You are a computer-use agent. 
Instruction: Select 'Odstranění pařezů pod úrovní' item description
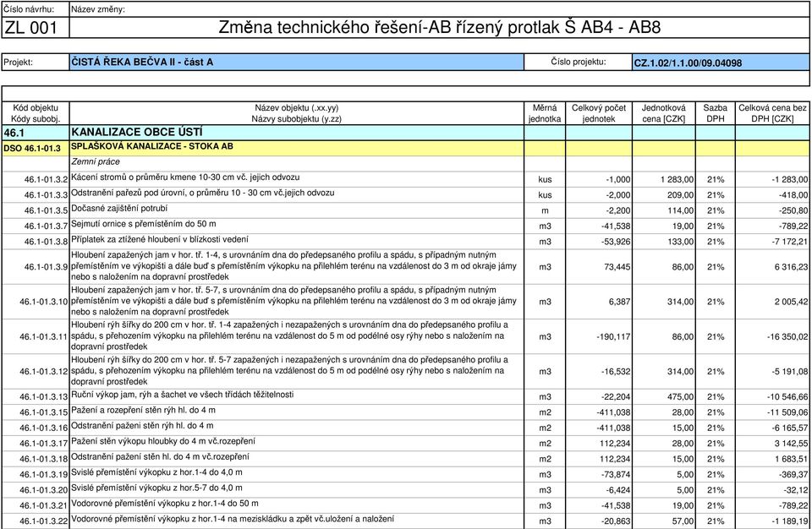pyautogui.click(x=202, y=193)
